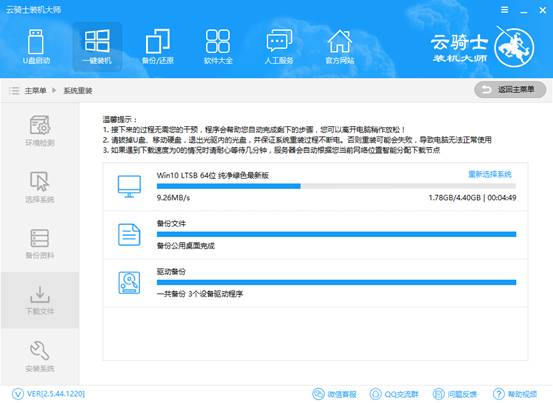Screen dimensions: 553x403
Task: Click 系统重装 in the breadcrumb
Action: (x=78, y=91)
